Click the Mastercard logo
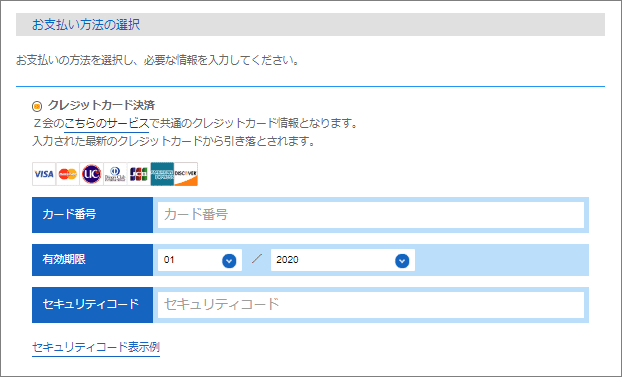Image resolution: width=622 pixels, height=377 pixels. 68,174
